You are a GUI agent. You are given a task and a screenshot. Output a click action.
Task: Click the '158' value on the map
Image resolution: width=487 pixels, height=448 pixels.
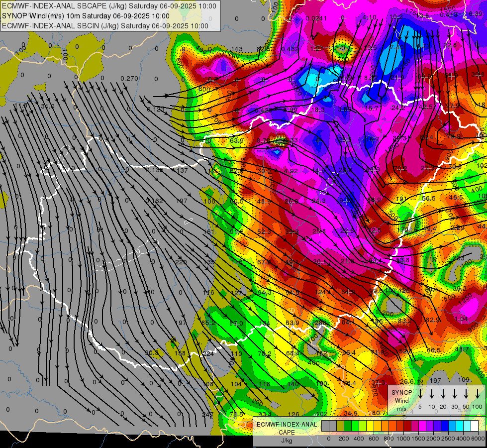(180, 353)
